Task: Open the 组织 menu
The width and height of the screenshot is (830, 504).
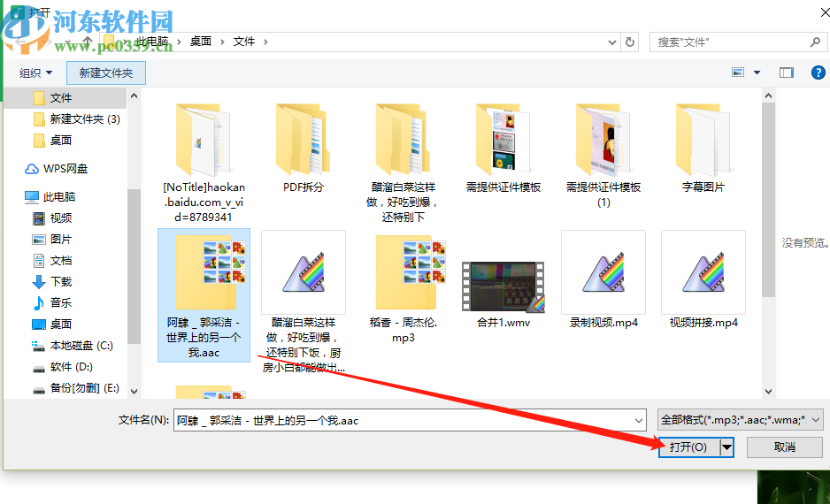Action: pyautogui.click(x=36, y=73)
